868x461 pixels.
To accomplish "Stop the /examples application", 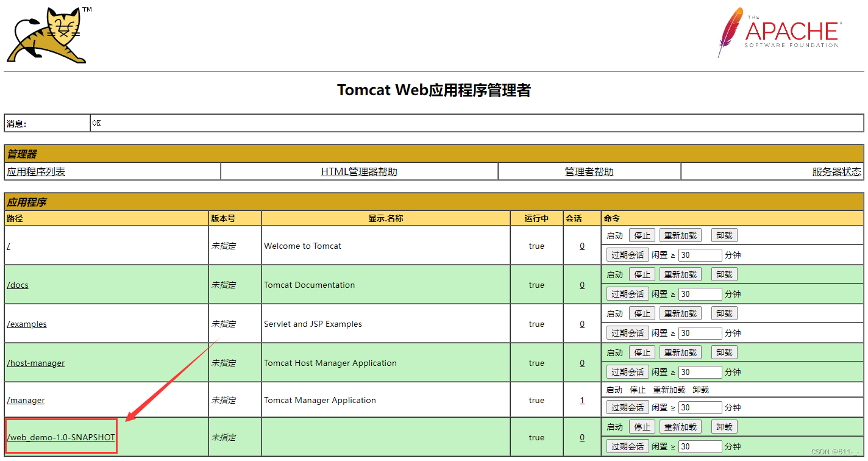I will pyautogui.click(x=642, y=313).
